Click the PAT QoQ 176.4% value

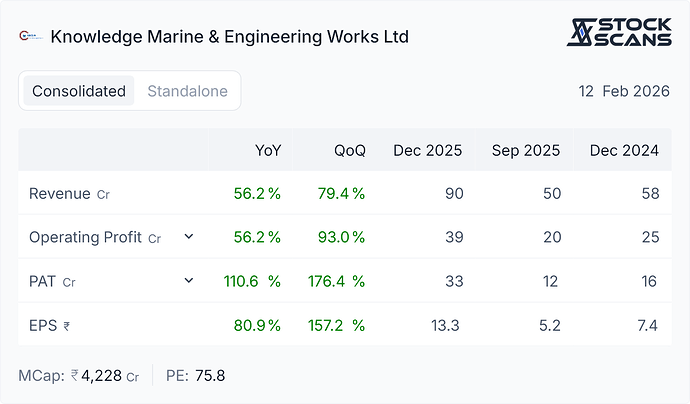338,281
